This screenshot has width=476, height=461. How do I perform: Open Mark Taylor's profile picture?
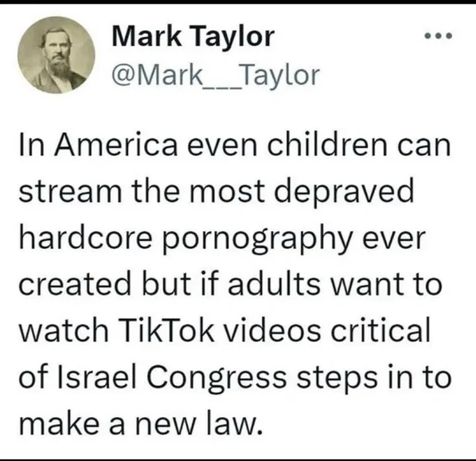pos(56,55)
